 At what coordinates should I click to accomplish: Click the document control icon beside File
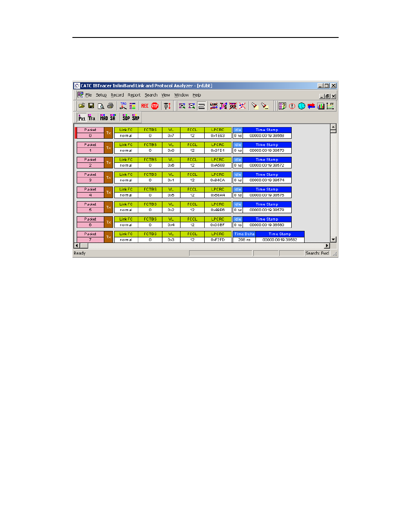pos(80,95)
